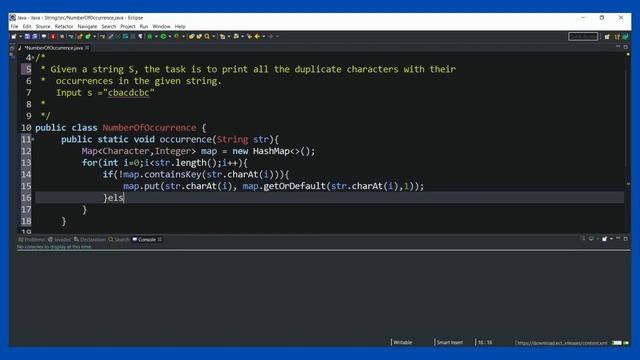
Task: Open the Coverage dropdown arrow
Action: pos(184,36)
